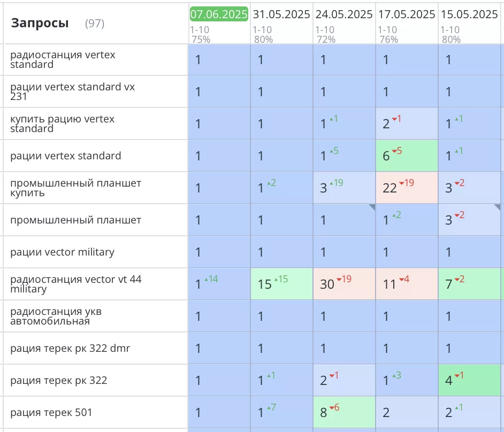Viewport: 504px width, 432px height.
Task: Open query радиостанция vertex standard
Action: [63, 59]
